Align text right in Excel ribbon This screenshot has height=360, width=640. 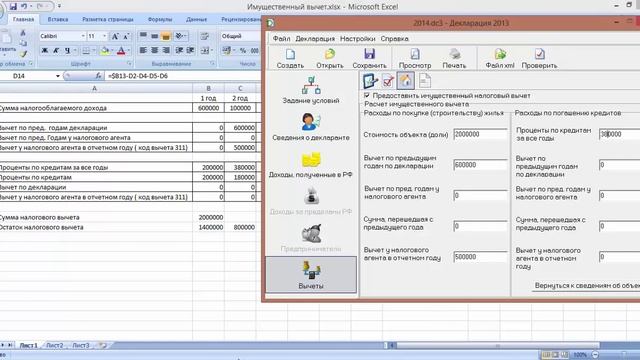(166, 50)
